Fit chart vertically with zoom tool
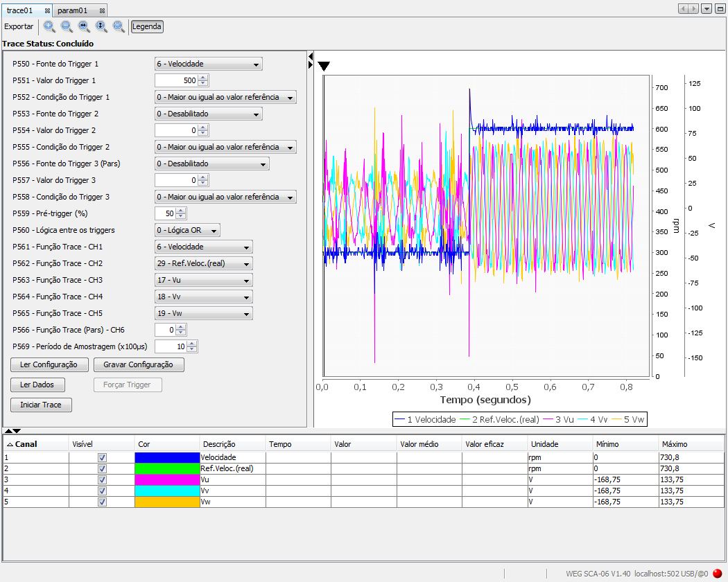 101,26
